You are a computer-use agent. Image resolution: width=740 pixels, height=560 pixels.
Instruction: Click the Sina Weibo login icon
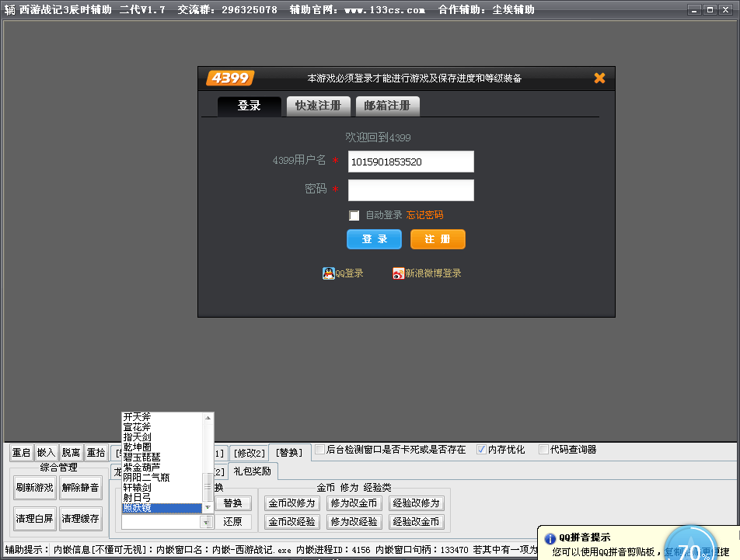398,273
